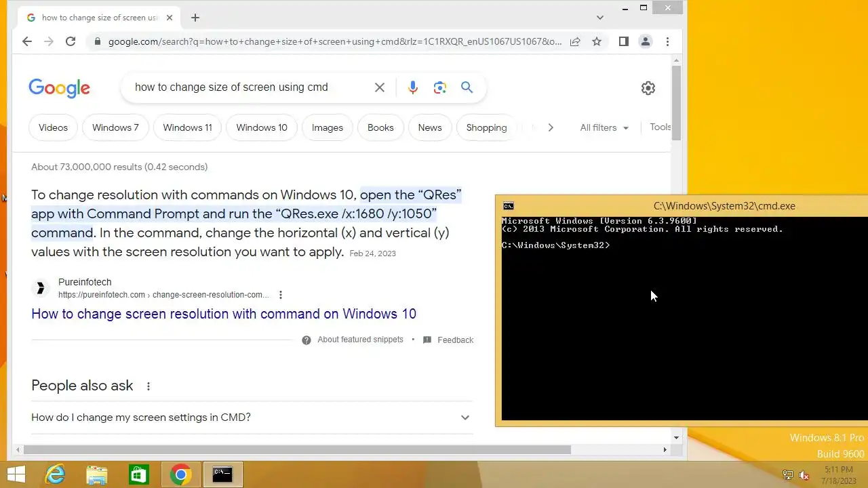Click the padlock site info icon
This screenshot has width=868, height=488.
click(x=98, y=41)
